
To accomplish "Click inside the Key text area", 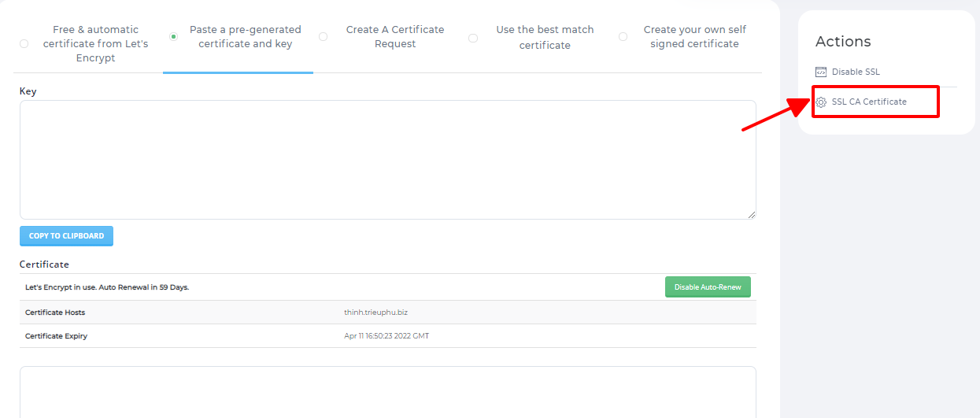I will [387, 159].
